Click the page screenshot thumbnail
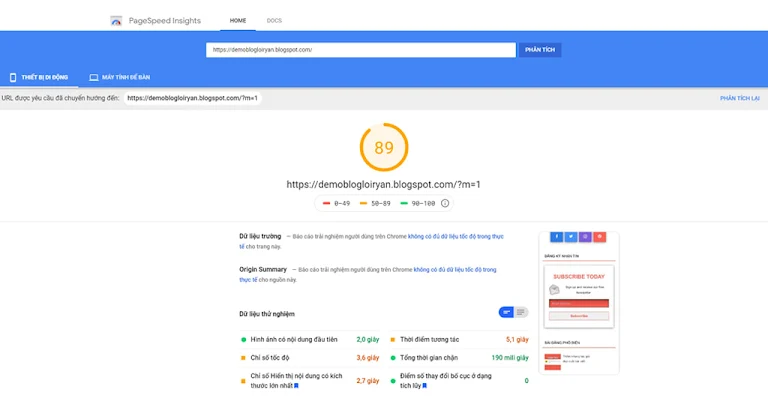 pyautogui.click(x=579, y=303)
